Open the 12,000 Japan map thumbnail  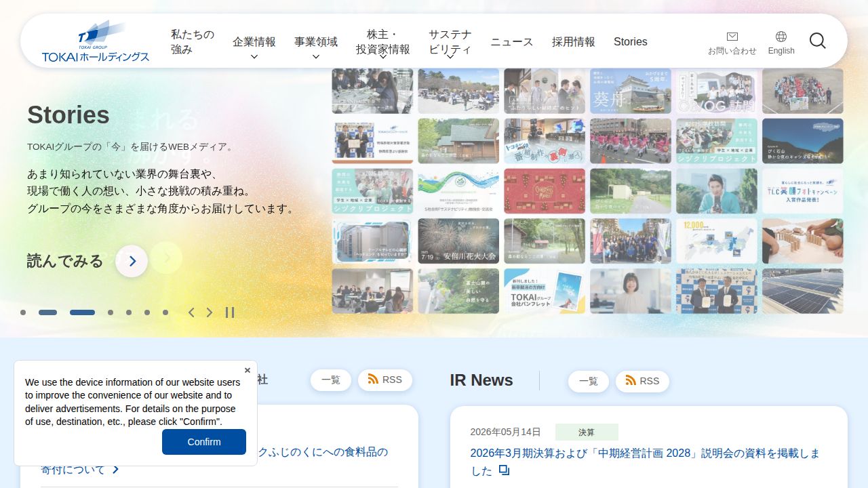(717, 241)
